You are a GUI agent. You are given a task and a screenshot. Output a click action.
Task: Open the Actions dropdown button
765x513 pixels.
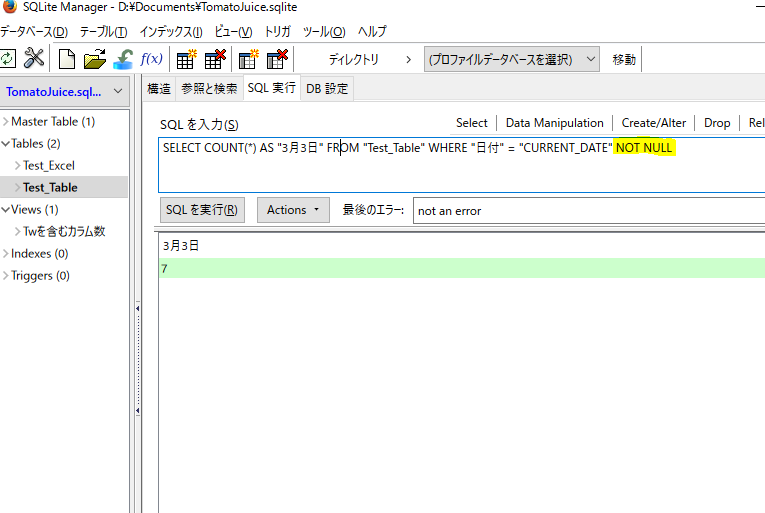pos(293,210)
